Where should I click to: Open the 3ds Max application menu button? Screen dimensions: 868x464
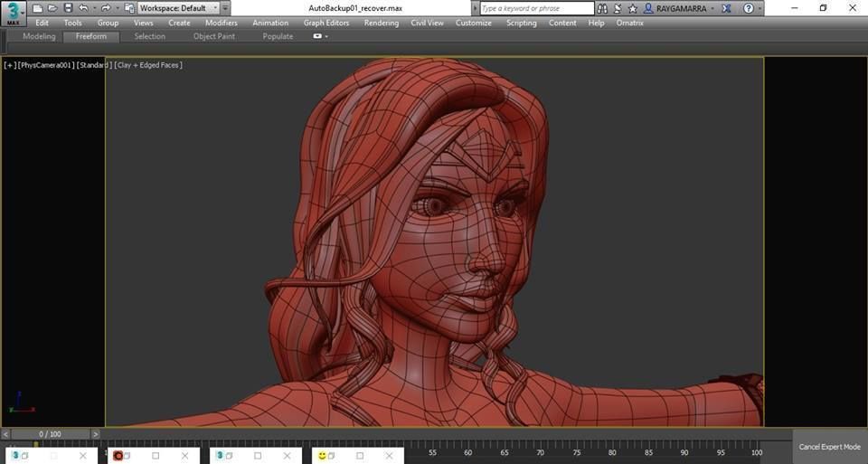[x=14, y=14]
